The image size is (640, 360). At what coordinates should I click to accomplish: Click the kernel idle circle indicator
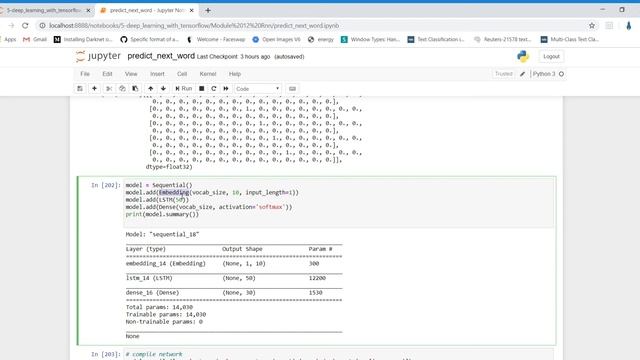(562, 74)
